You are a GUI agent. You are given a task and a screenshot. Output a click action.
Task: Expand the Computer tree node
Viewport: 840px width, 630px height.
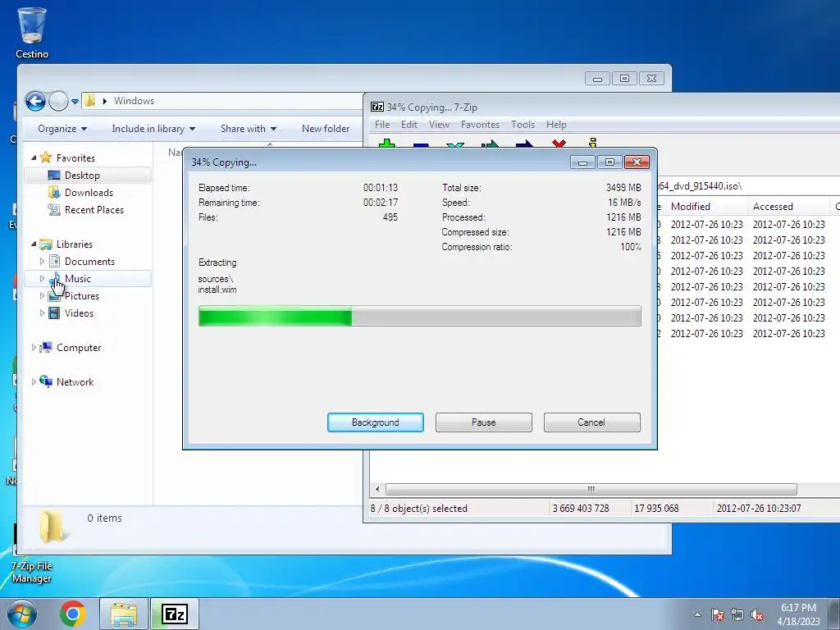click(x=34, y=347)
